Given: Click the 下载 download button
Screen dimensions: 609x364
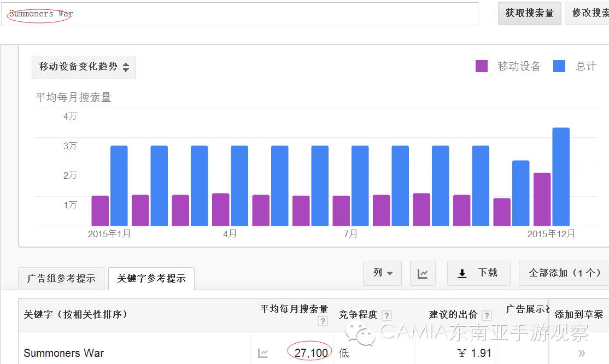Looking at the screenshot, I should (x=478, y=273).
